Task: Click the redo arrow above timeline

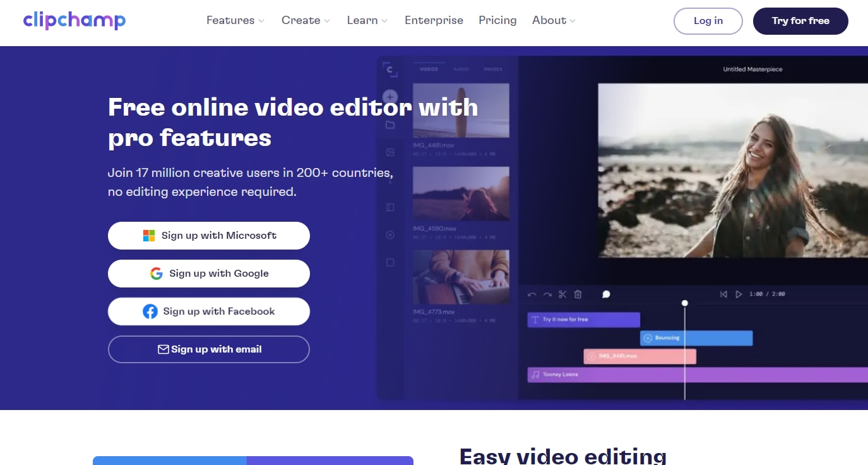Action: click(547, 294)
